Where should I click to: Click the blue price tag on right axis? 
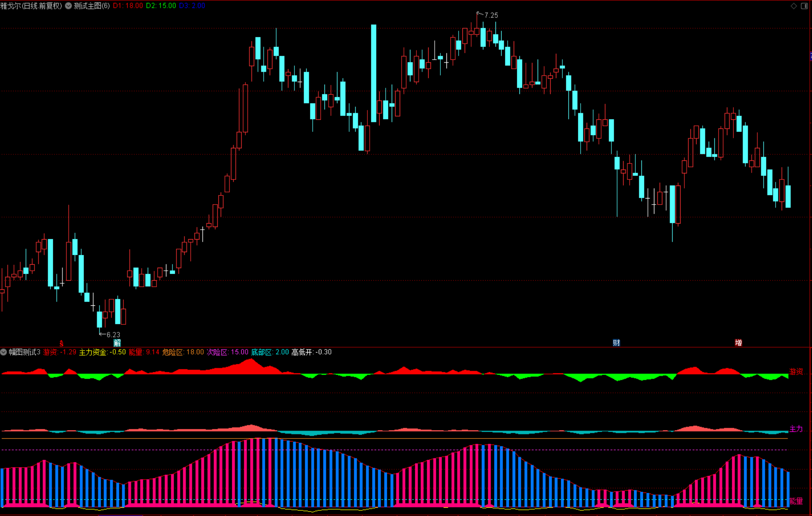tap(810, 56)
